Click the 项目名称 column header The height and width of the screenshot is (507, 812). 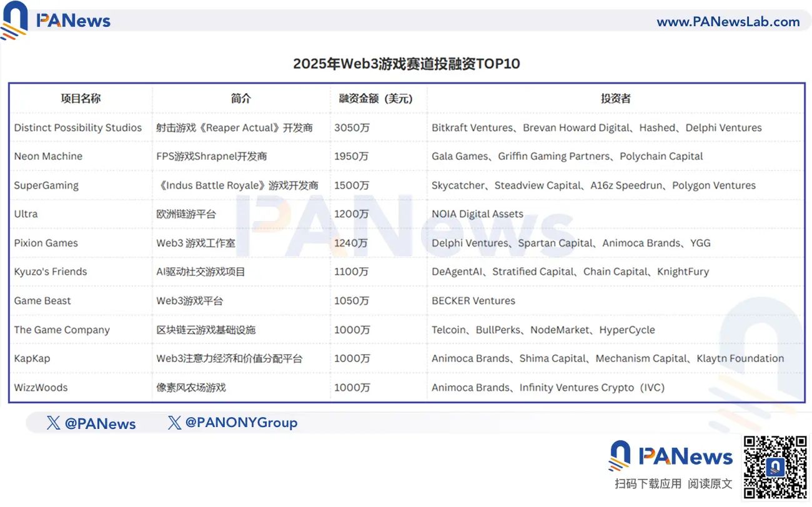(81, 99)
